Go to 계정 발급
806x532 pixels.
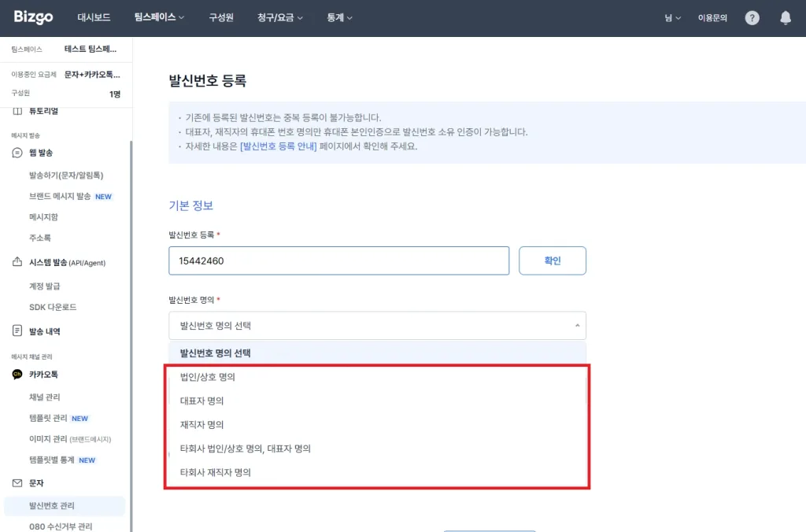[x=44, y=286]
